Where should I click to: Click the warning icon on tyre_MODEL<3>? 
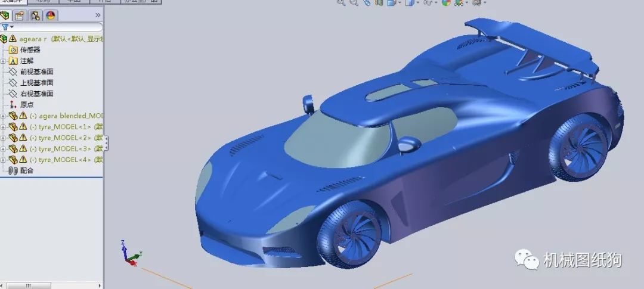pos(23,148)
